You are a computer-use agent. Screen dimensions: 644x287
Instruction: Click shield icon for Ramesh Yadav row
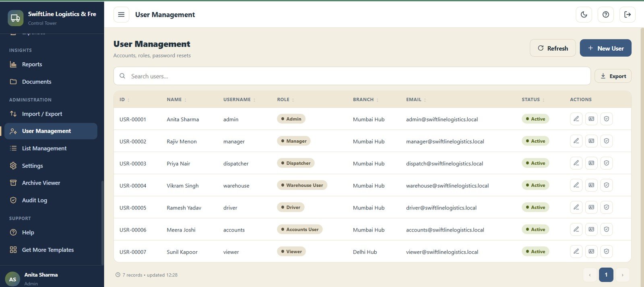coord(607,207)
